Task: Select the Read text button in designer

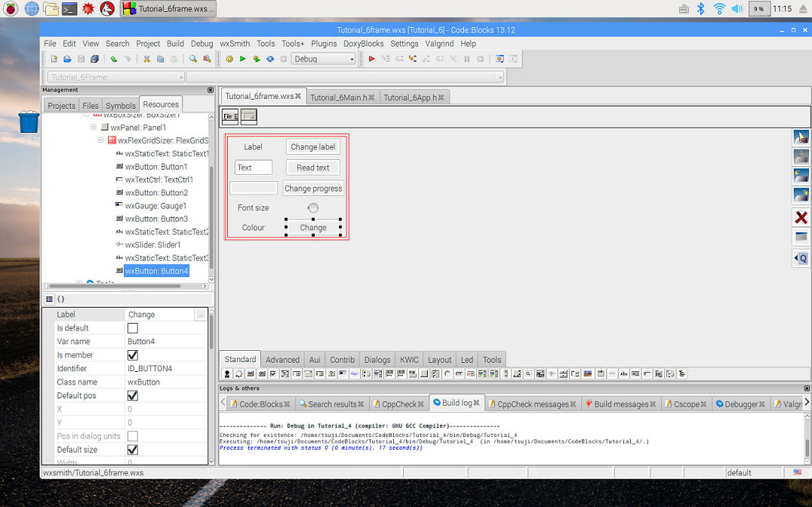Action: (312, 167)
